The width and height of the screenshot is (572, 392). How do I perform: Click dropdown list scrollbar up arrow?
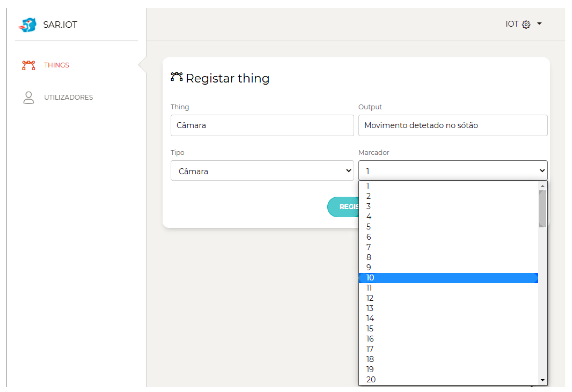543,186
